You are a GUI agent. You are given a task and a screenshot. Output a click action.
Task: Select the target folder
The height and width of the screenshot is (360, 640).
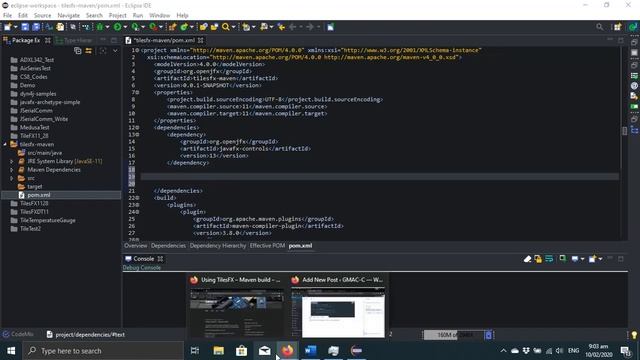tap(34, 187)
